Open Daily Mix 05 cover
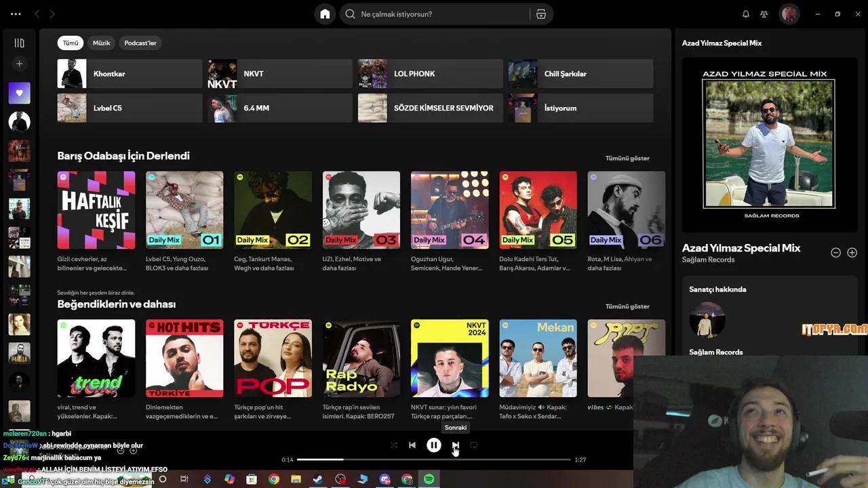 pos(538,210)
